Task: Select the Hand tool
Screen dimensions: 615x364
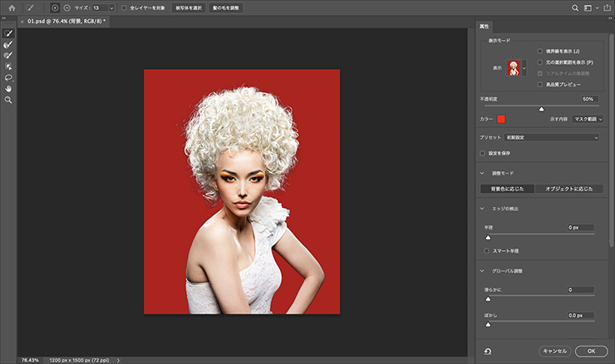Action: [8, 88]
